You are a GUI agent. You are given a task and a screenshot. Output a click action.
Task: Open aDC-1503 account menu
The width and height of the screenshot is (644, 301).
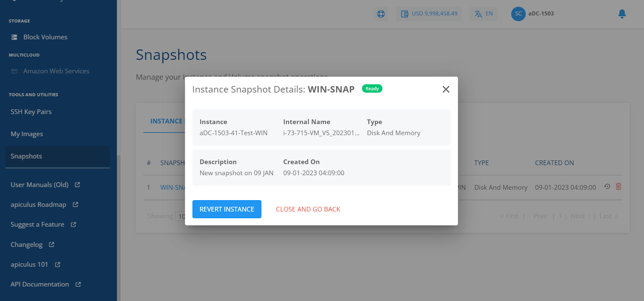click(541, 14)
